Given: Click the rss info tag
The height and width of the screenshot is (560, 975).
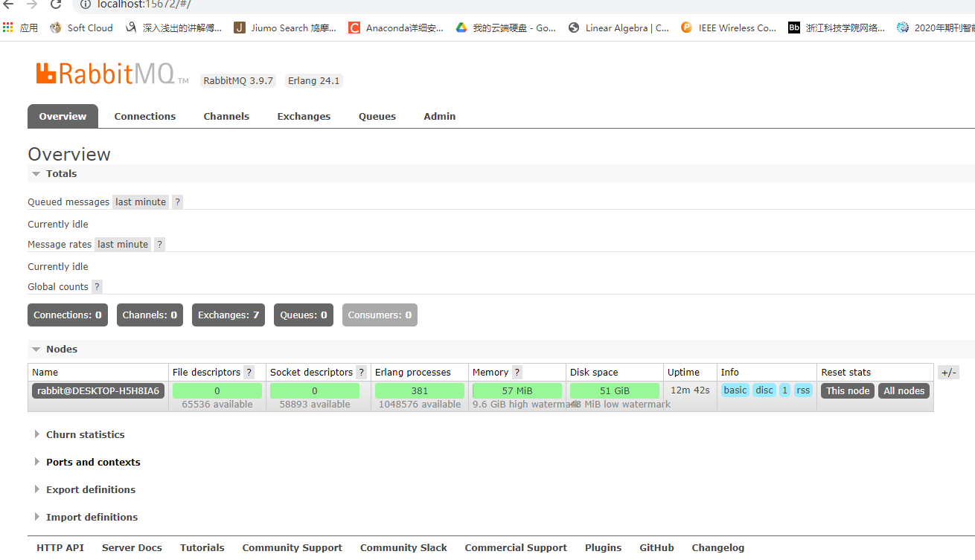Looking at the screenshot, I should pos(803,390).
